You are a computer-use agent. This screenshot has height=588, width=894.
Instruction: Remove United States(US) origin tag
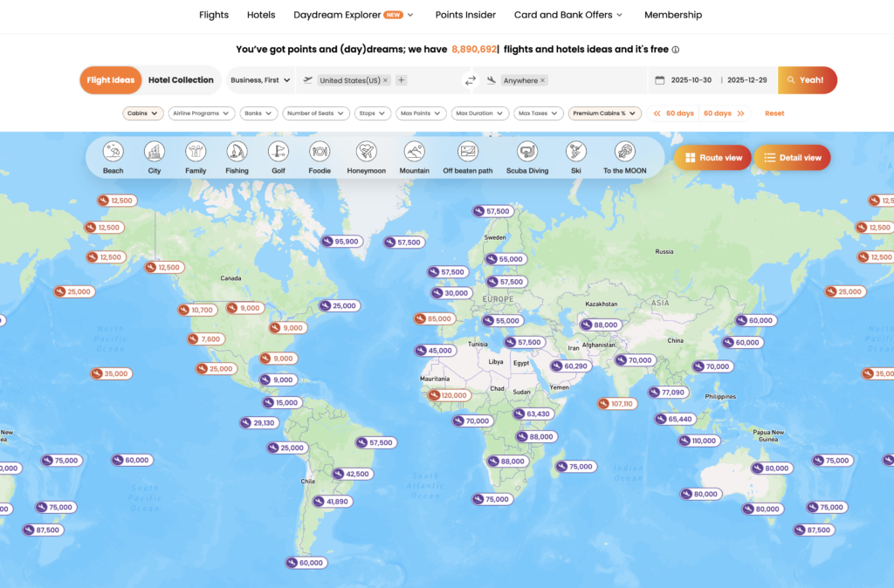point(385,80)
